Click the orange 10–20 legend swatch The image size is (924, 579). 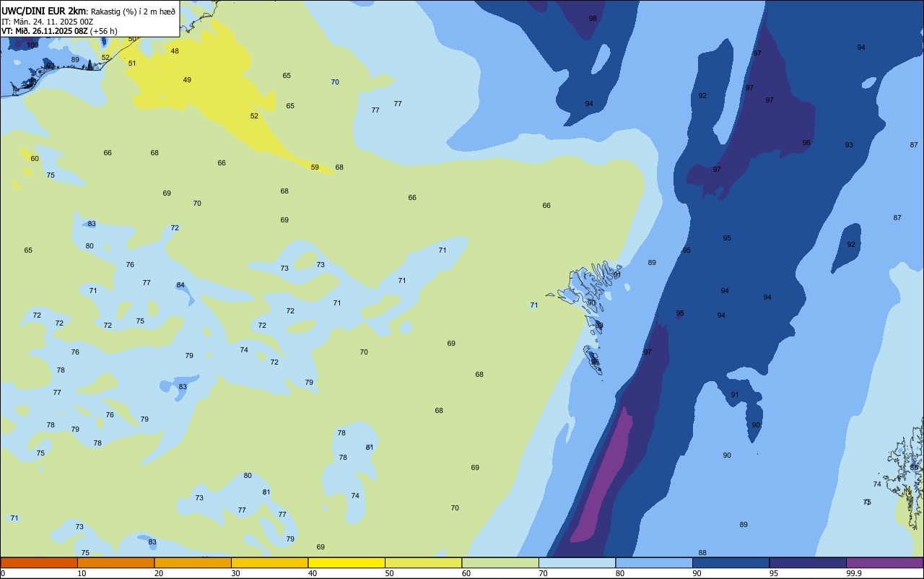115,562
